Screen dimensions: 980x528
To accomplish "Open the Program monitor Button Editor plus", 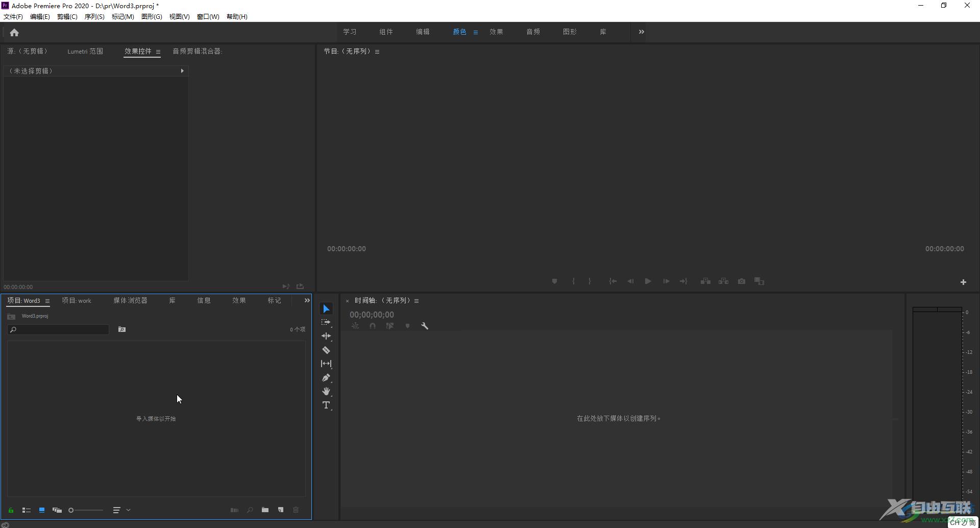I will pyautogui.click(x=963, y=282).
